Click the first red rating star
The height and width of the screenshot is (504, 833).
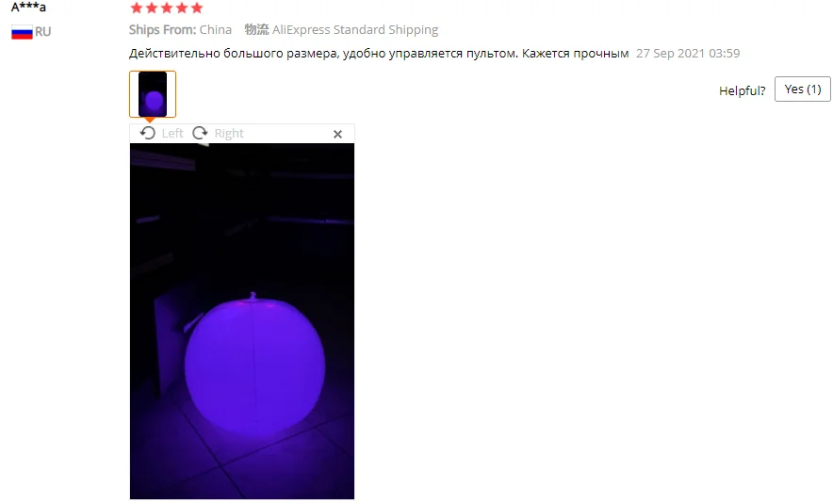137,8
